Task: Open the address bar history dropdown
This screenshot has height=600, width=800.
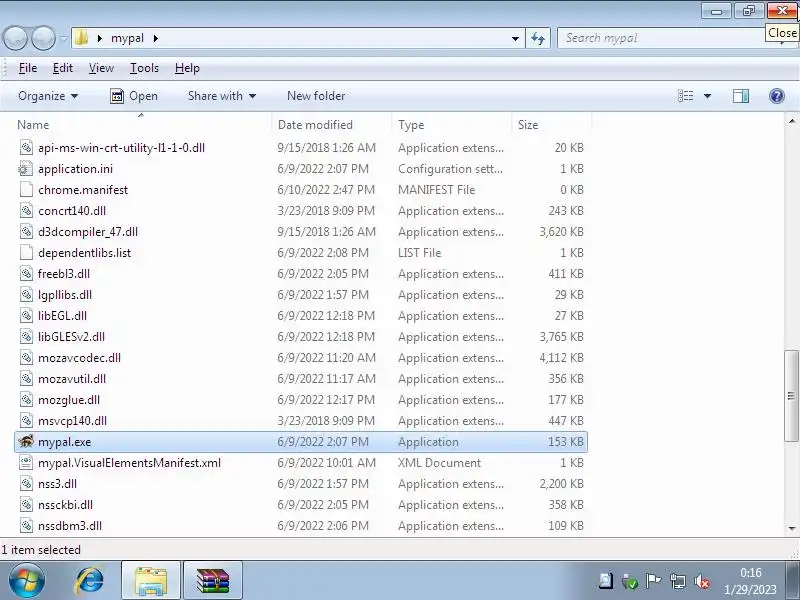Action: (x=515, y=38)
